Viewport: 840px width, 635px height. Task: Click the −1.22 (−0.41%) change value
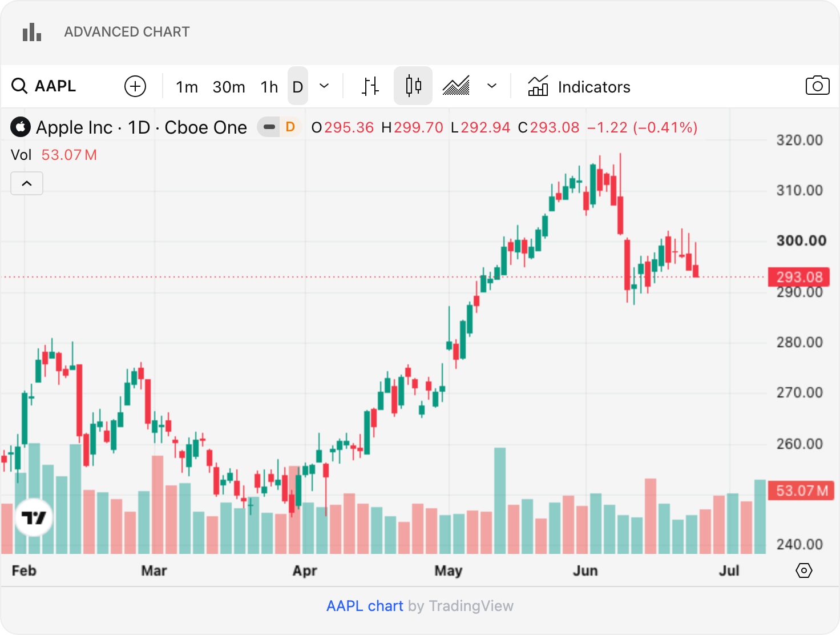tap(643, 127)
